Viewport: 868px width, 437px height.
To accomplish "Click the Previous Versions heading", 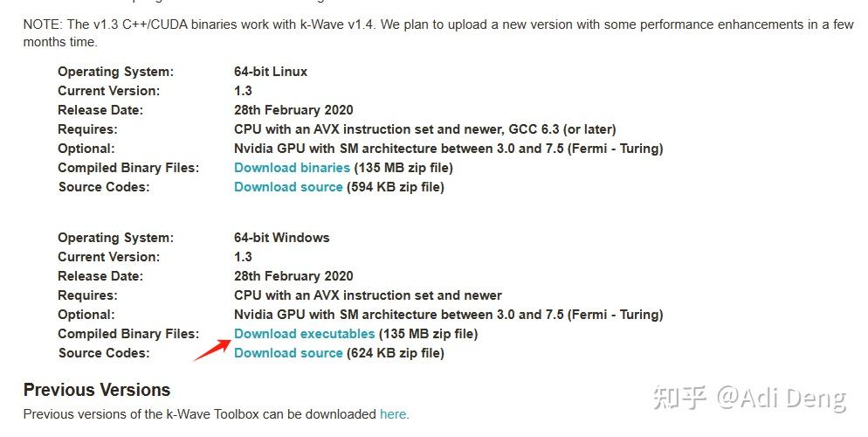I will [97, 390].
